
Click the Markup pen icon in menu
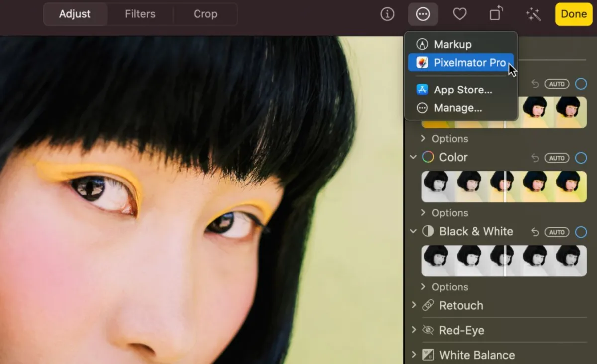pos(422,44)
